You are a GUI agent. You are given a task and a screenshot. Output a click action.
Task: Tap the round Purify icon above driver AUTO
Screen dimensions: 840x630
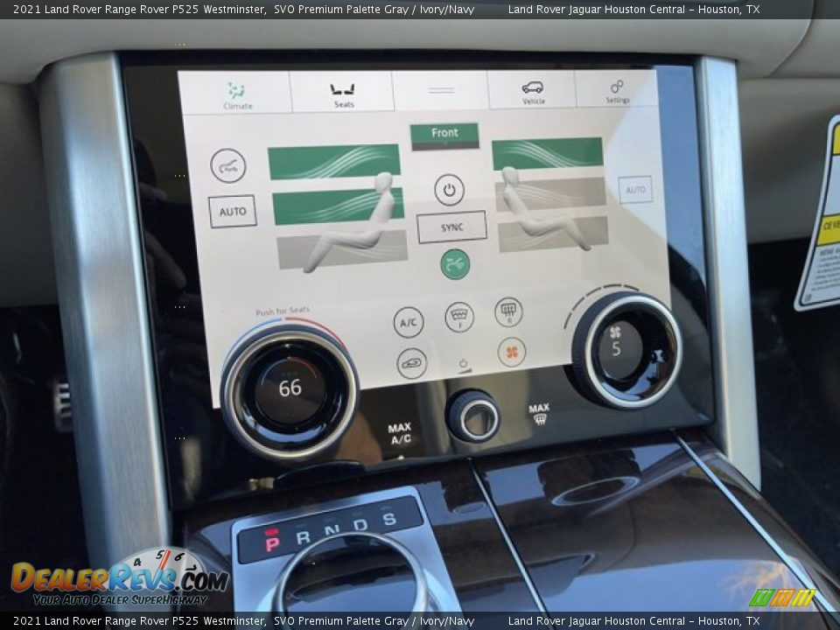pyautogui.click(x=228, y=165)
